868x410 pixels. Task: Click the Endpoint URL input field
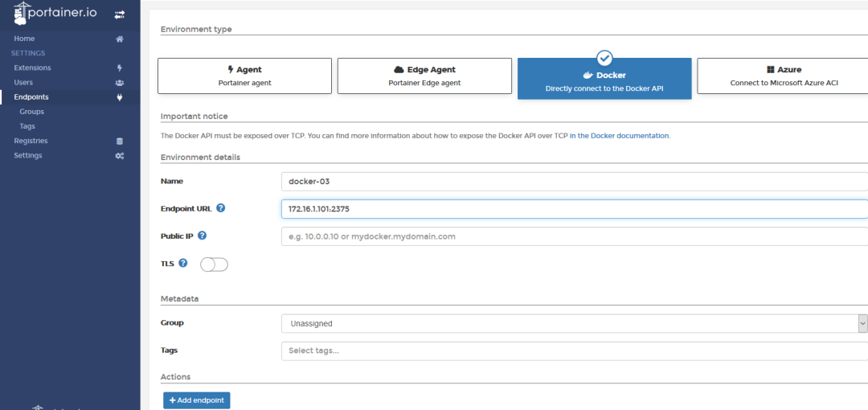tap(575, 209)
